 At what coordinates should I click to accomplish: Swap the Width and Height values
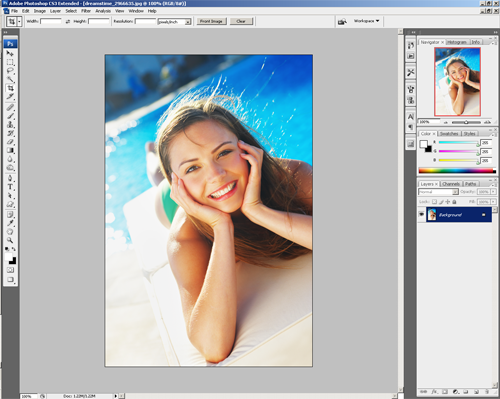coord(68,21)
